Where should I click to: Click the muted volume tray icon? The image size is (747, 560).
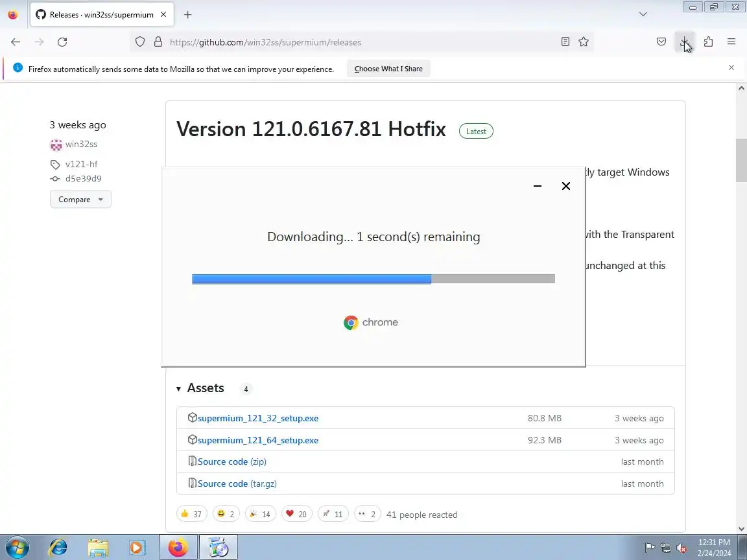coord(682,548)
